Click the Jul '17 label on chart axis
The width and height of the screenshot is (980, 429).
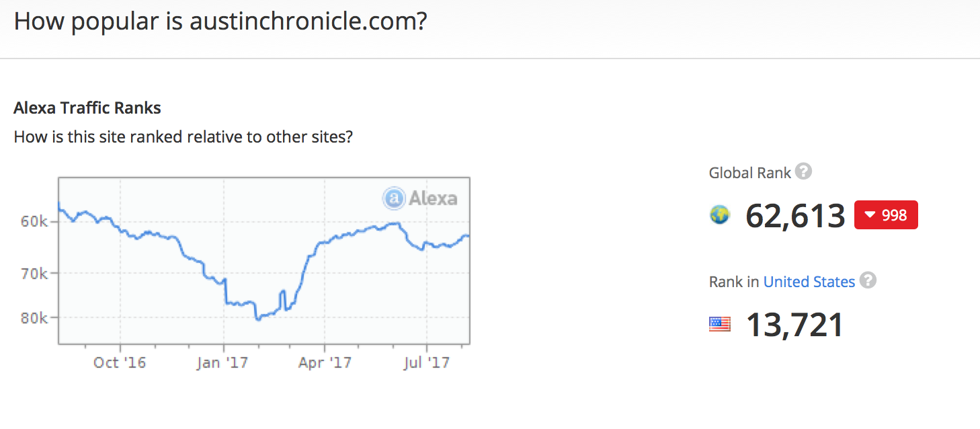point(427,362)
